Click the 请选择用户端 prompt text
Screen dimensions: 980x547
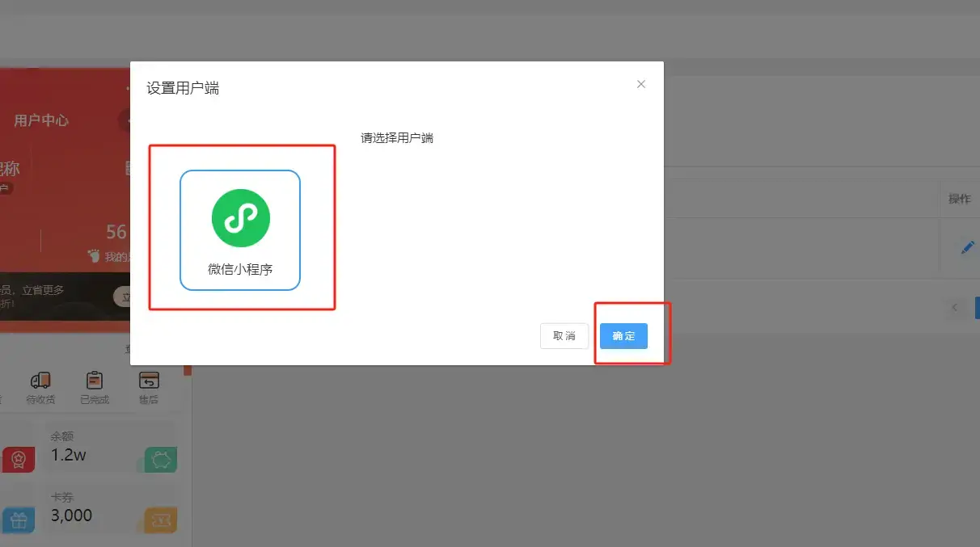point(397,138)
